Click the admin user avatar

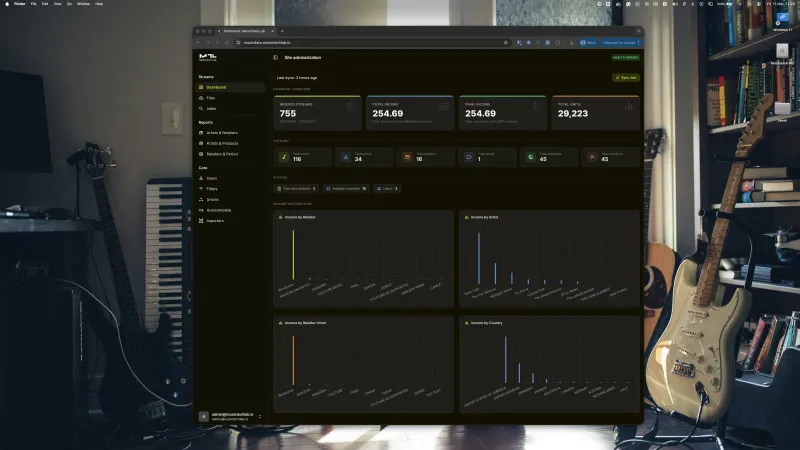[204, 416]
